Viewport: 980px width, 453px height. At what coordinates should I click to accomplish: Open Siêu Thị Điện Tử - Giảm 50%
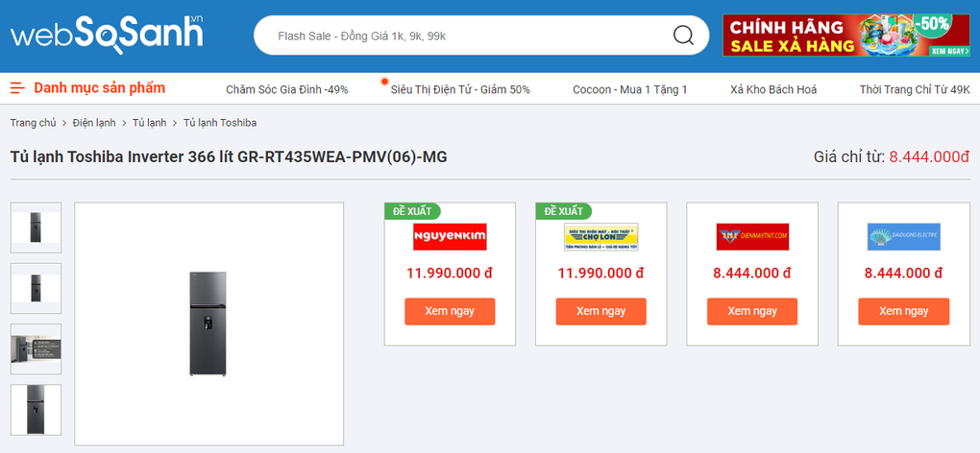pos(460,89)
